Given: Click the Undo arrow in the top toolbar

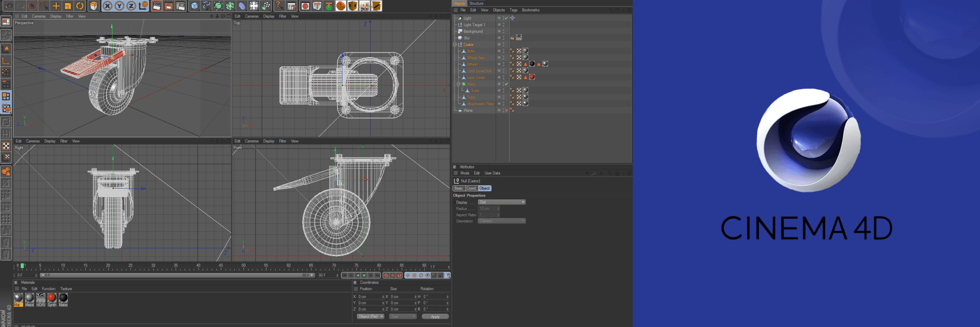Looking at the screenshot, I should pyautogui.click(x=9, y=6).
